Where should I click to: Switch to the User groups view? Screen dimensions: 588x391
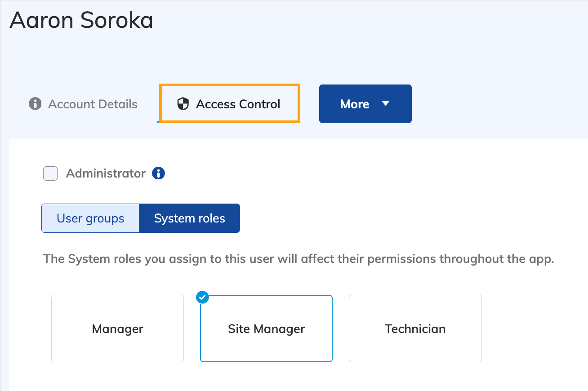click(x=90, y=218)
